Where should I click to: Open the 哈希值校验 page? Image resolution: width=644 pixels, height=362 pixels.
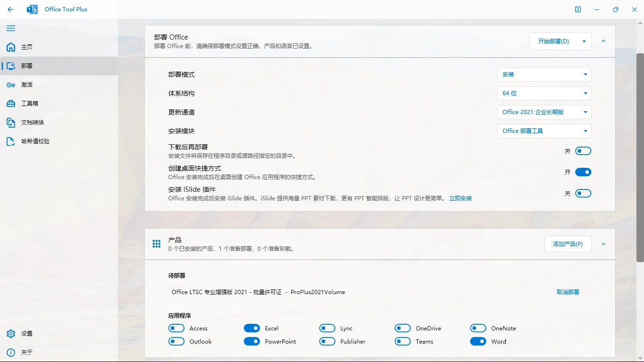click(59, 141)
